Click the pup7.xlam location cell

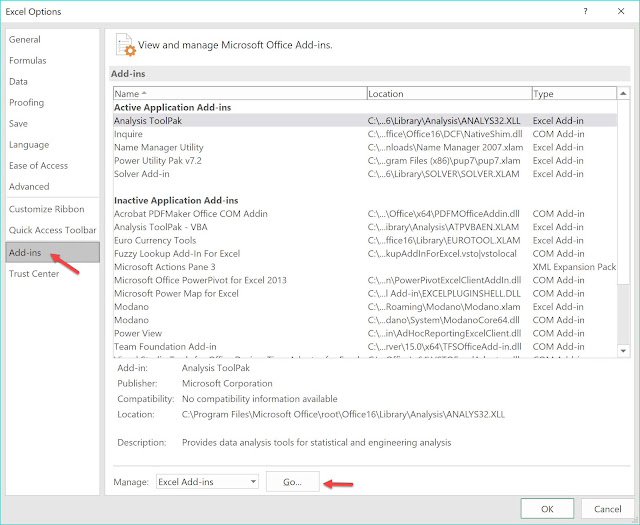click(444, 160)
